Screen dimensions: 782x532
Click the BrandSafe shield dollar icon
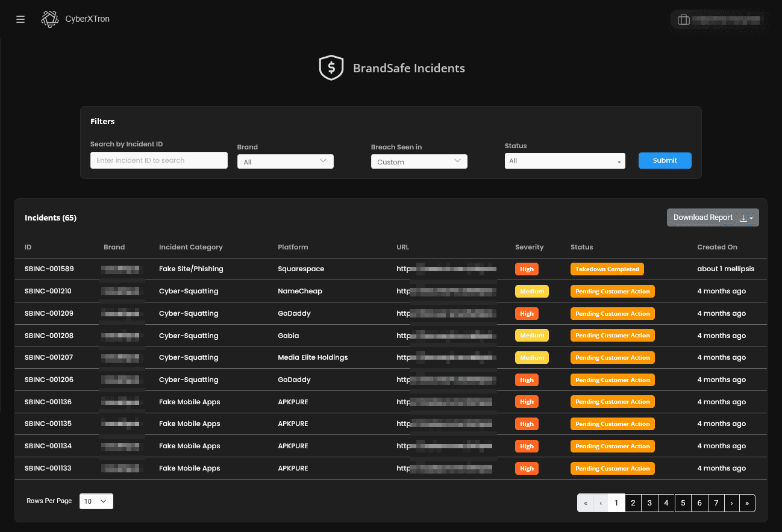(331, 67)
